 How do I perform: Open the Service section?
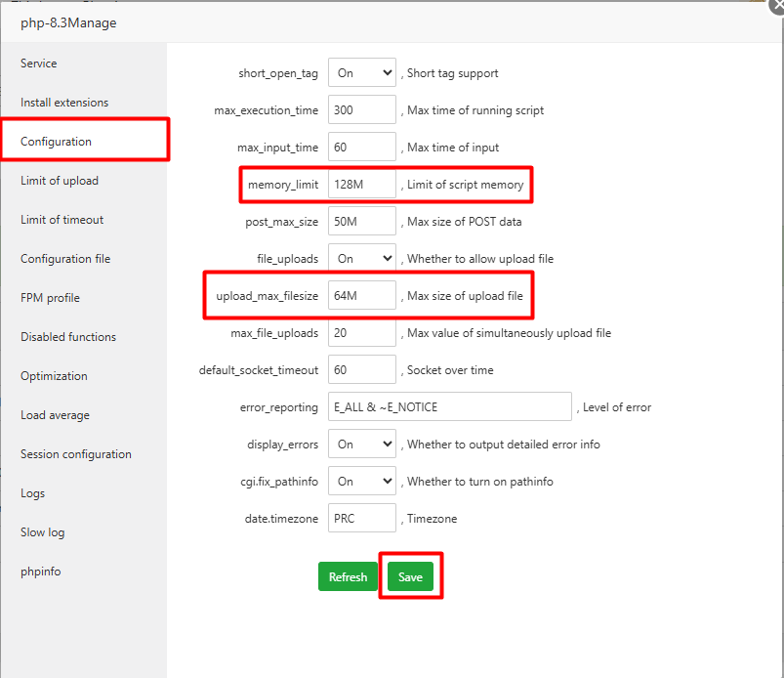coord(38,63)
